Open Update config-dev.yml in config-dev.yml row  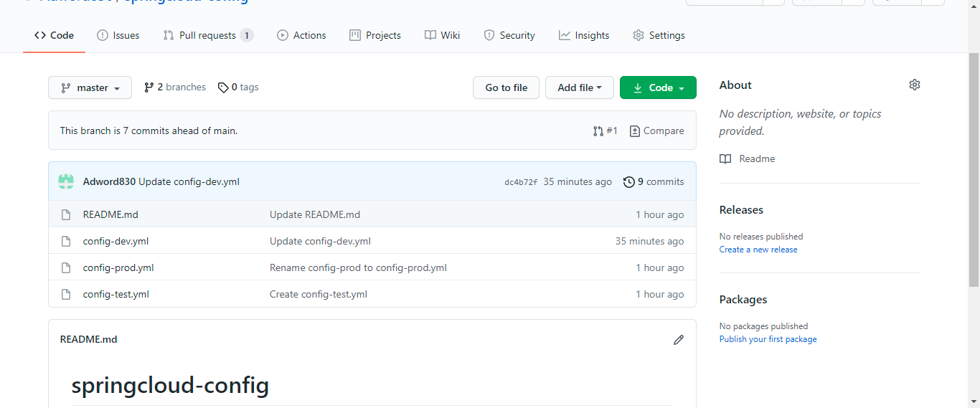pyautogui.click(x=320, y=241)
